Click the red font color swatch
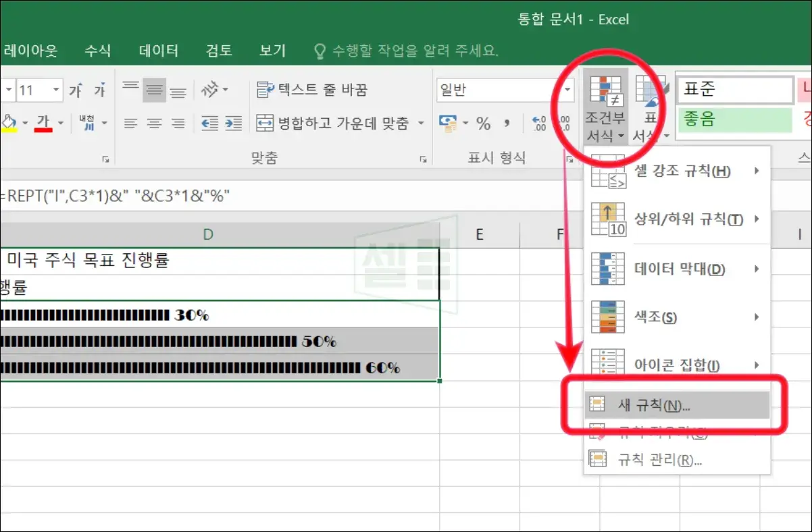The width and height of the screenshot is (812, 532). coord(44,123)
